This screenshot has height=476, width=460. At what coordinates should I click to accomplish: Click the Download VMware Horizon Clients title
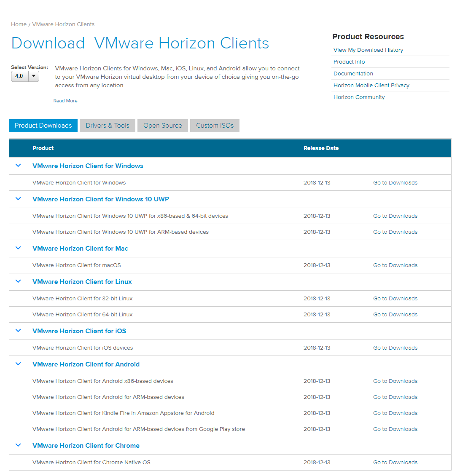(140, 43)
